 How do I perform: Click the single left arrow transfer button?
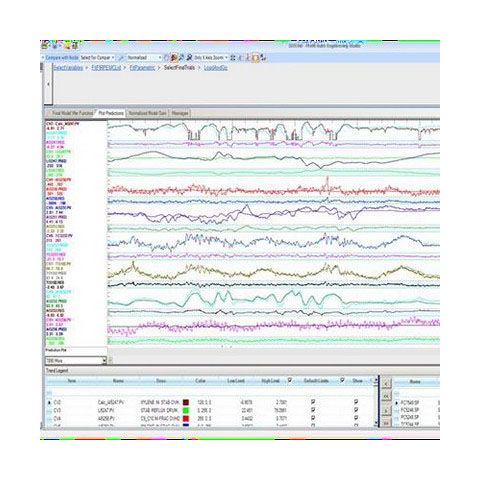tap(386, 384)
